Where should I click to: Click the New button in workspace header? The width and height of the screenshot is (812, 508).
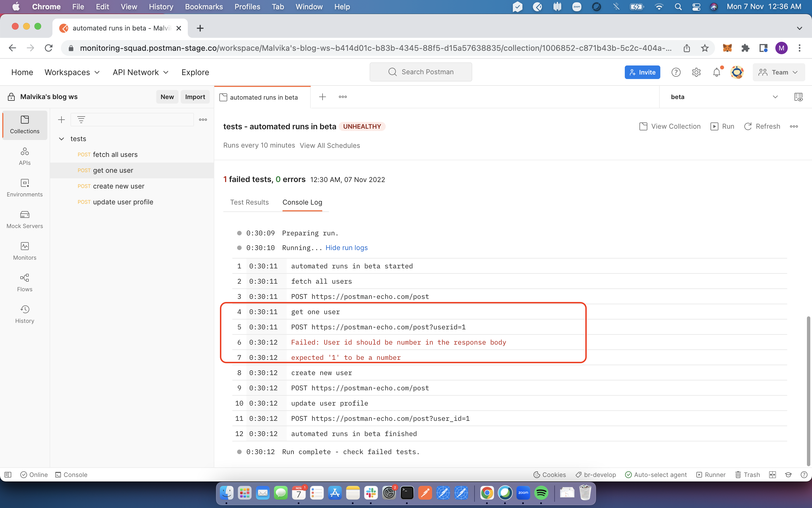(167, 97)
